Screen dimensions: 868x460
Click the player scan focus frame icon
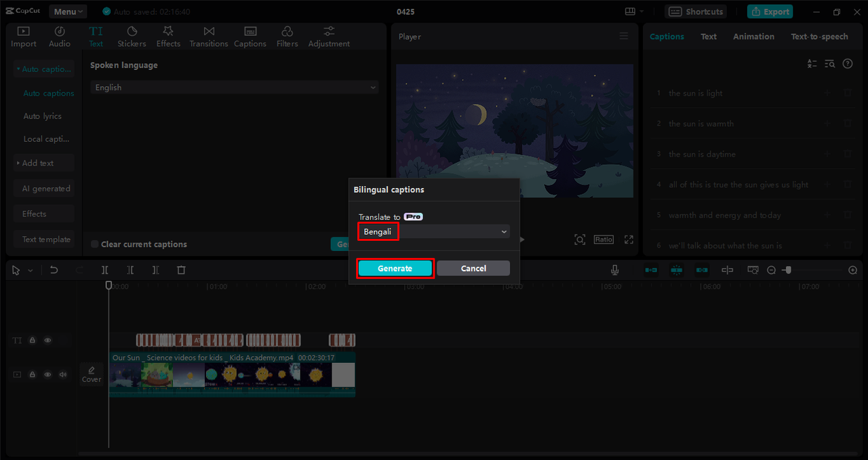(580, 239)
